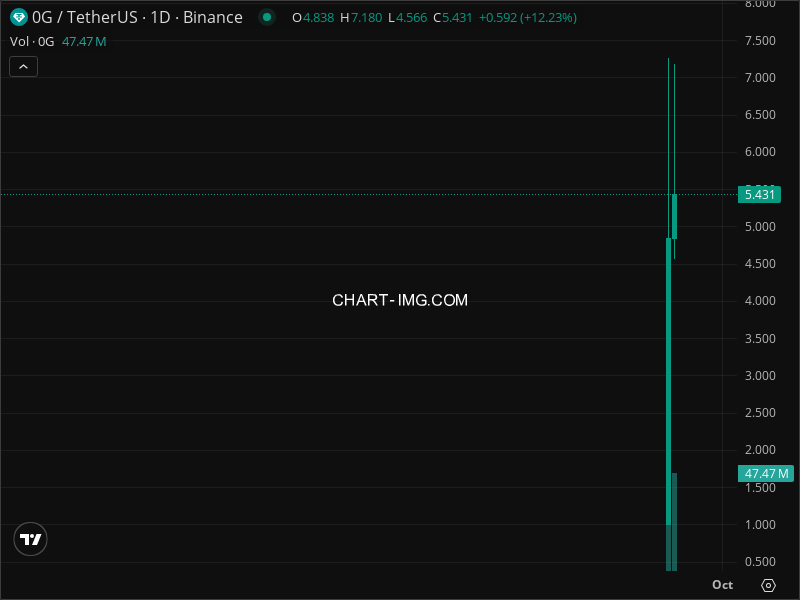Open chart settings gear icon
Screen dimensions: 800x600
point(768,585)
